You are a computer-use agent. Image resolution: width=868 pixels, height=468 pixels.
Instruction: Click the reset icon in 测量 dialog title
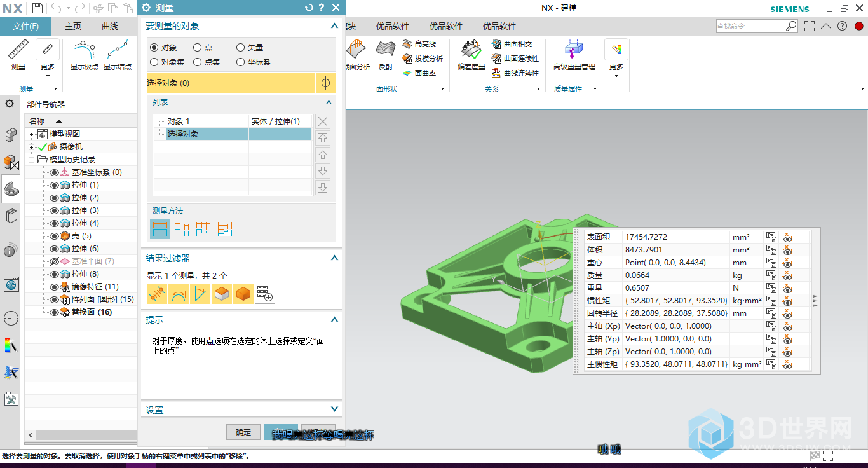[309, 8]
